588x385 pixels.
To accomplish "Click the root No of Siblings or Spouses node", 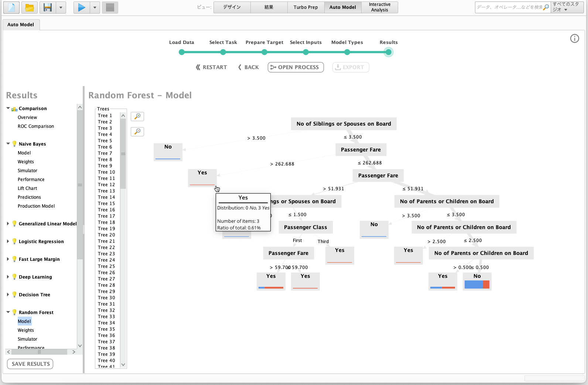I will click(x=343, y=124).
